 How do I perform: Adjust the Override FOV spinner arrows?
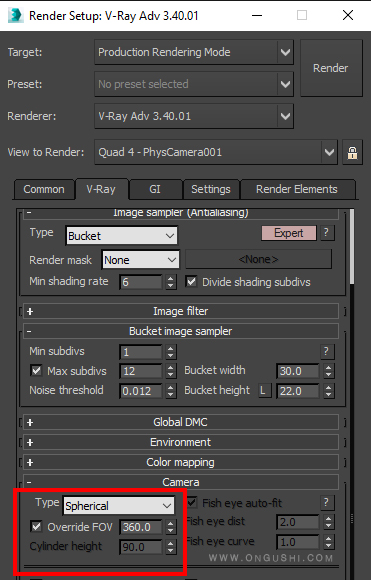click(x=170, y=527)
